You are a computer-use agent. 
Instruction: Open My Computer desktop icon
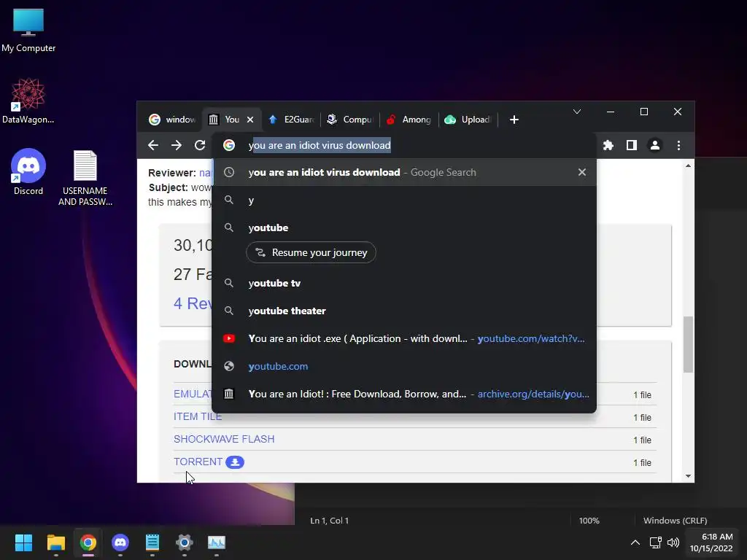[28, 31]
